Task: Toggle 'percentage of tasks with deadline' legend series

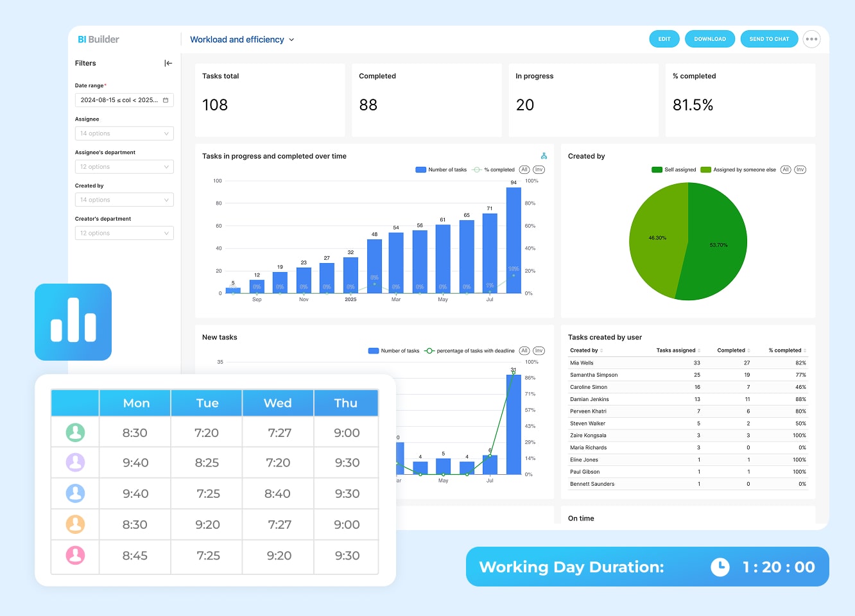Action: (470, 351)
